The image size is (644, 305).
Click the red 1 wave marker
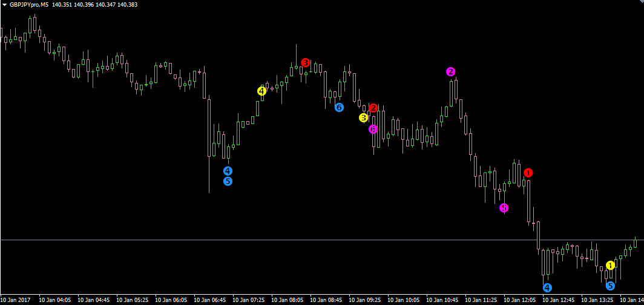point(528,173)
